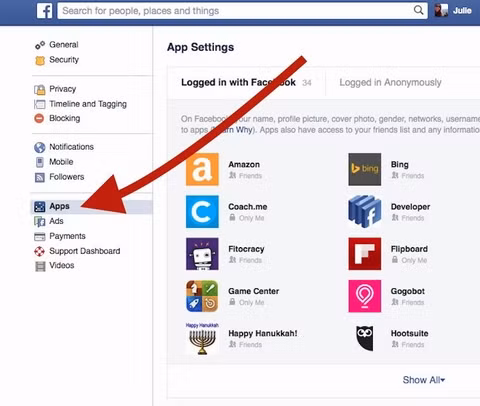Open the Flipboard app icon
The width and height of the screenshot is (480, 406).
pos(365,254)
